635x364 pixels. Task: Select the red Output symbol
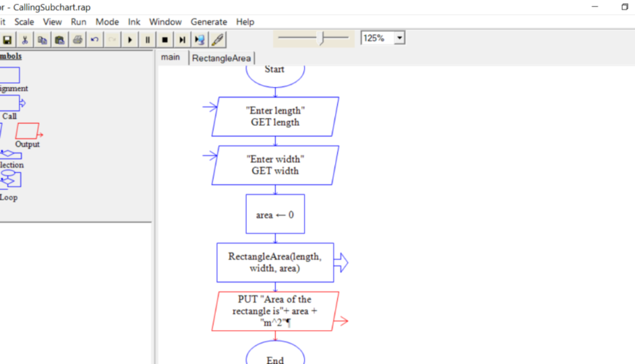pyautogui.click(x=27, y=131)
